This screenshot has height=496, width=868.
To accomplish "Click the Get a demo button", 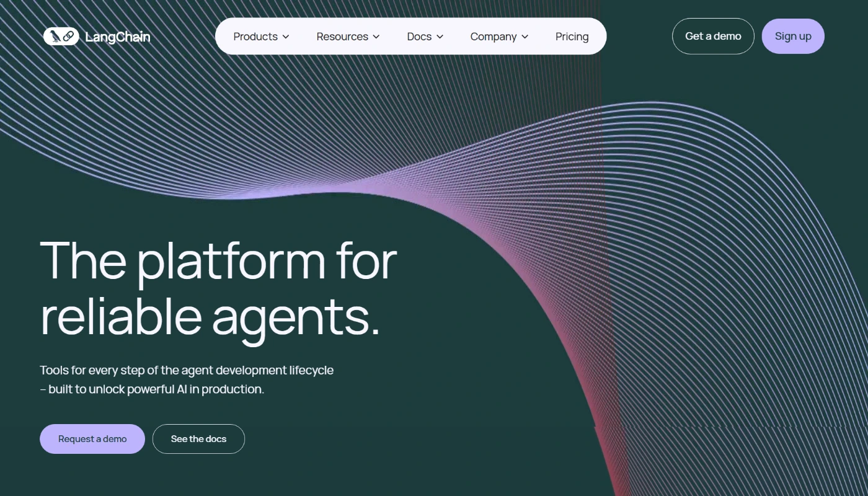I will tap(713, 37).
